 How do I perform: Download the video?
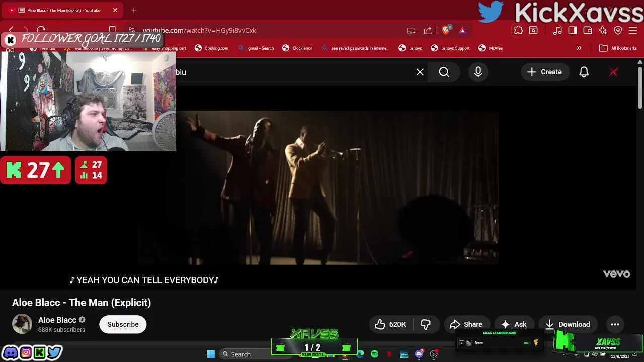pyautogui.click(x=568, y=324)
